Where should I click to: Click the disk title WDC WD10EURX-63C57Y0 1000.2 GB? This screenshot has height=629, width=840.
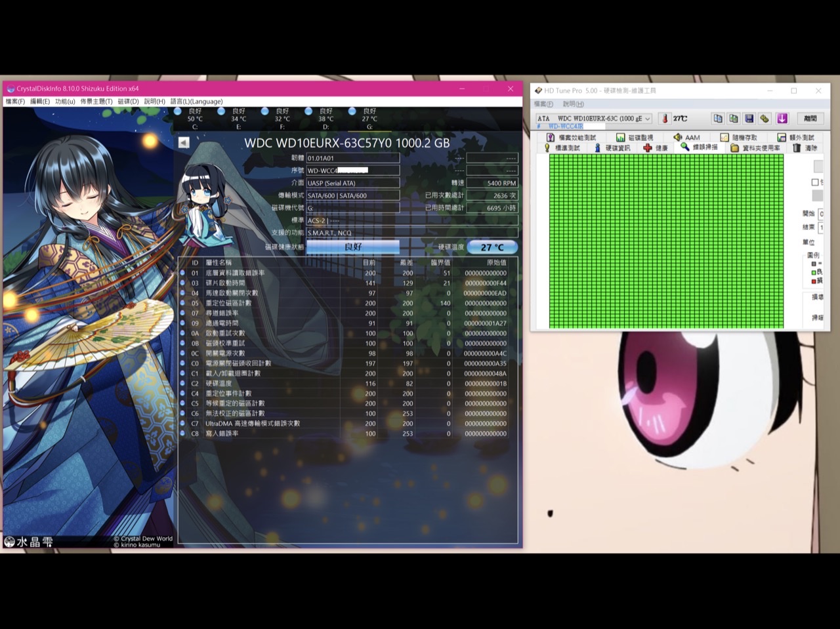347,142
